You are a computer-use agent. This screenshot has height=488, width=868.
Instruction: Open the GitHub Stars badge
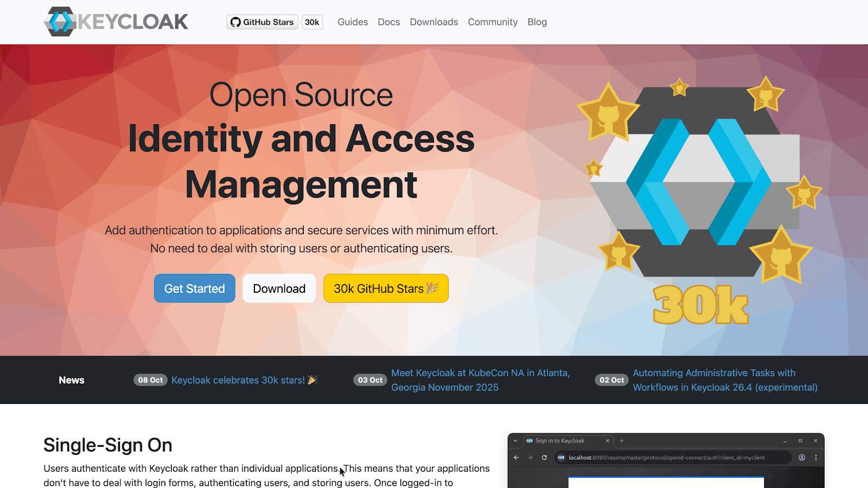(263, 22)
